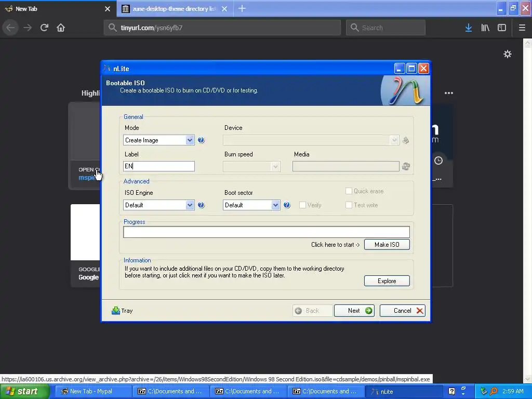Click the help icon in system tray
Image resolution: width=532 pixels, height=399 pixels.
(x=451, y=391)
